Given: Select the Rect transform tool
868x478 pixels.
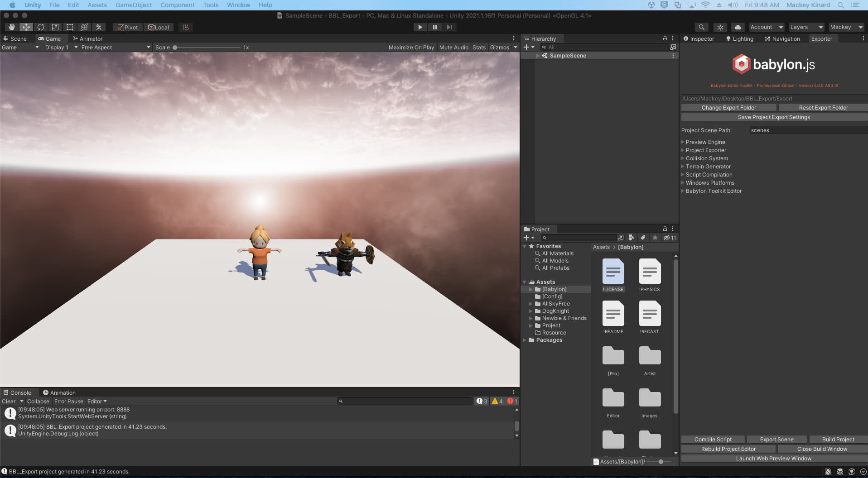Looking at the screenshot, I should click(x=70, y=27).
